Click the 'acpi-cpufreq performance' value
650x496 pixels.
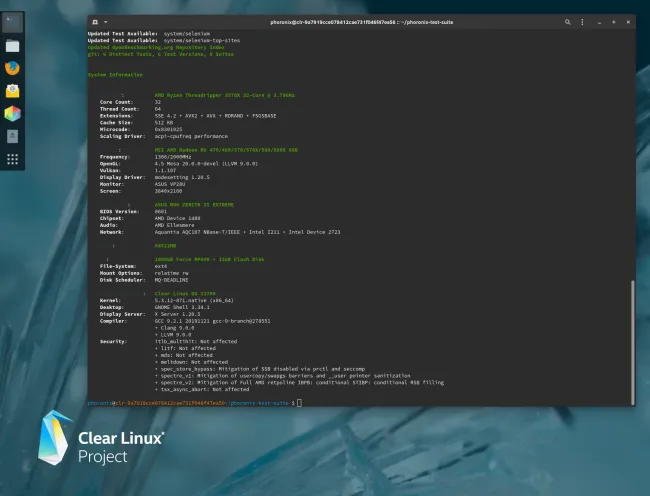(191, 136)
